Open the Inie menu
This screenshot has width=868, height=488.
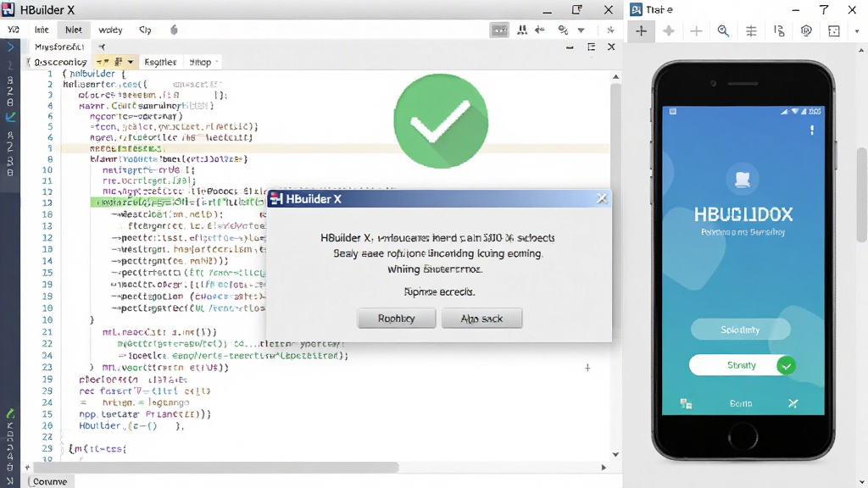pos(42,30)
